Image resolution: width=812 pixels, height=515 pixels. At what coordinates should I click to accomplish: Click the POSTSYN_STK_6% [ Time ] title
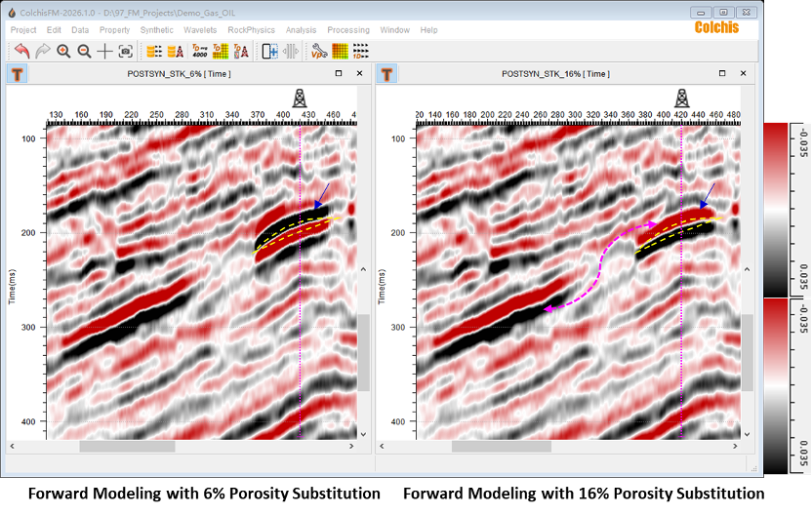click(180, 74)
